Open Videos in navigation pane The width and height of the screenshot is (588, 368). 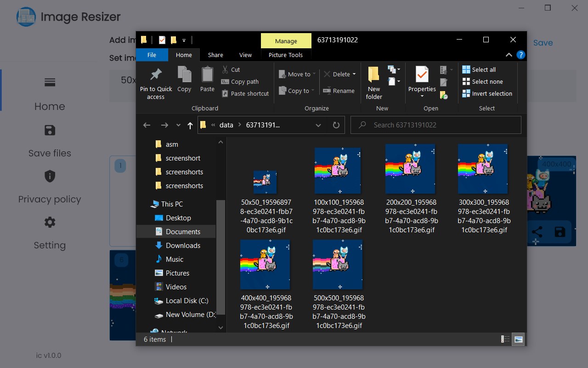[x=176, y=287]
